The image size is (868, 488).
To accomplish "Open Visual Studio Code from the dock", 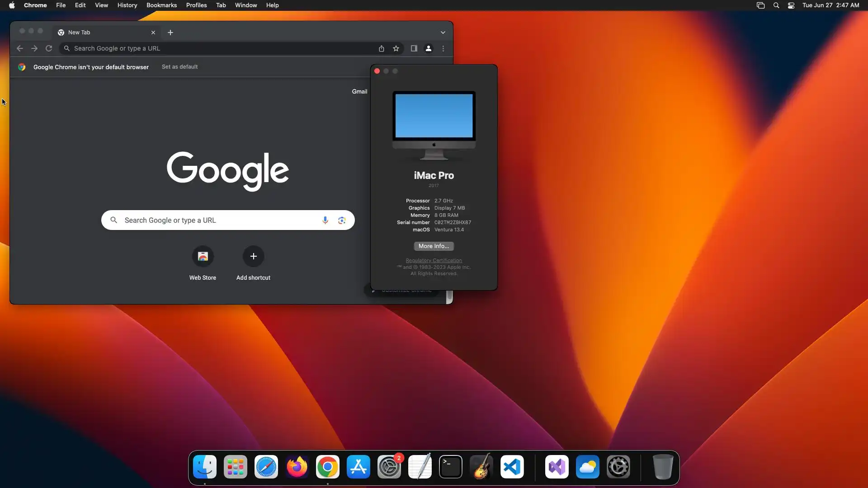I will [x=512, y=467].
